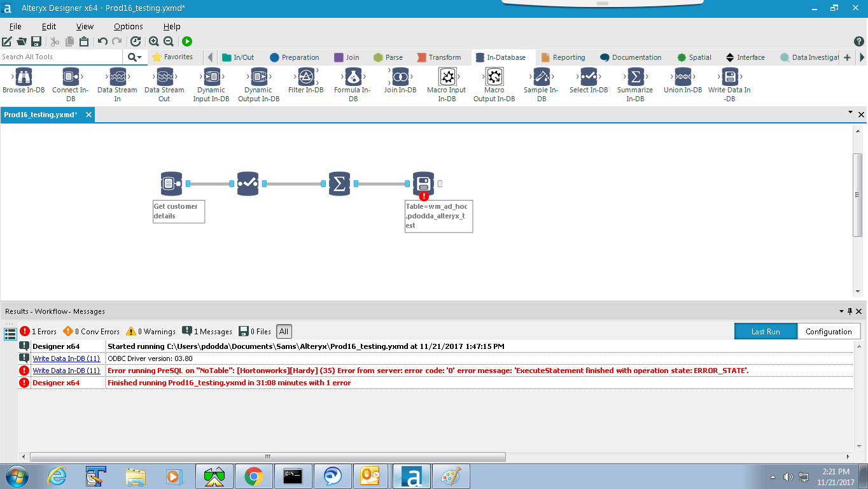Click the right arrow to reveal more tool categories

[860, 57]
